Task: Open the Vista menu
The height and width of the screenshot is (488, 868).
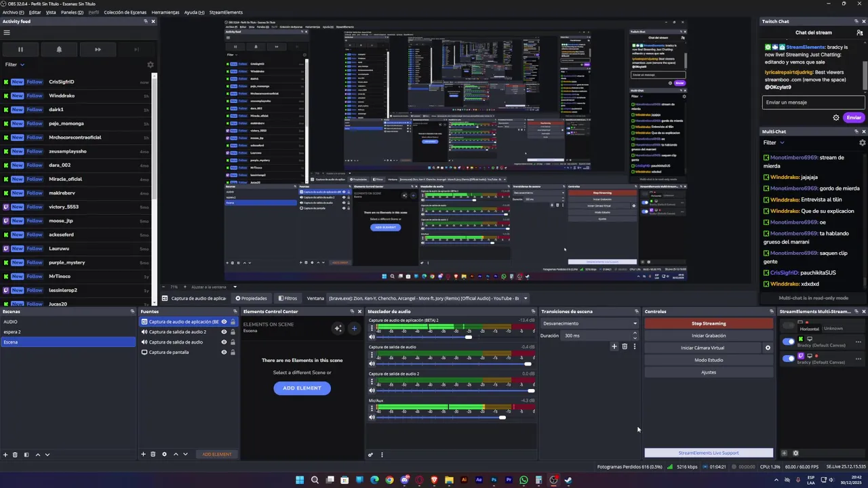Action: click(x=51, y=12)
